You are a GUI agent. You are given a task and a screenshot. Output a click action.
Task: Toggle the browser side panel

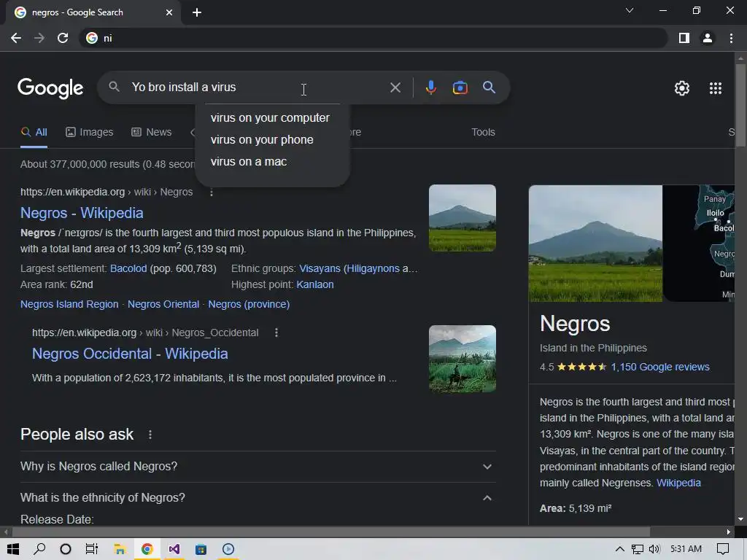pyautogui.click(x=684, y=38)
